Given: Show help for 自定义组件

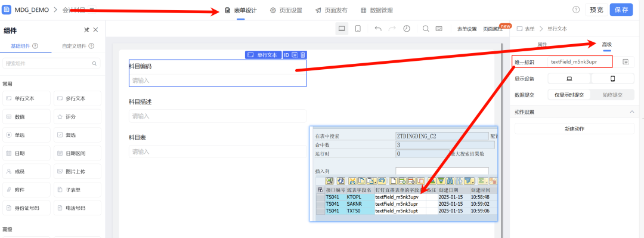Looking at the screenshot, I should click(x=91, y=46).
